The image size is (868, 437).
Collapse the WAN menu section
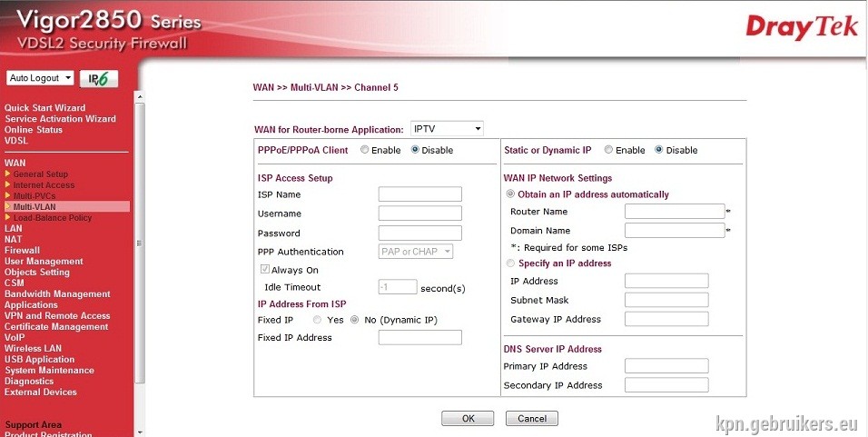tap(15, 163)
